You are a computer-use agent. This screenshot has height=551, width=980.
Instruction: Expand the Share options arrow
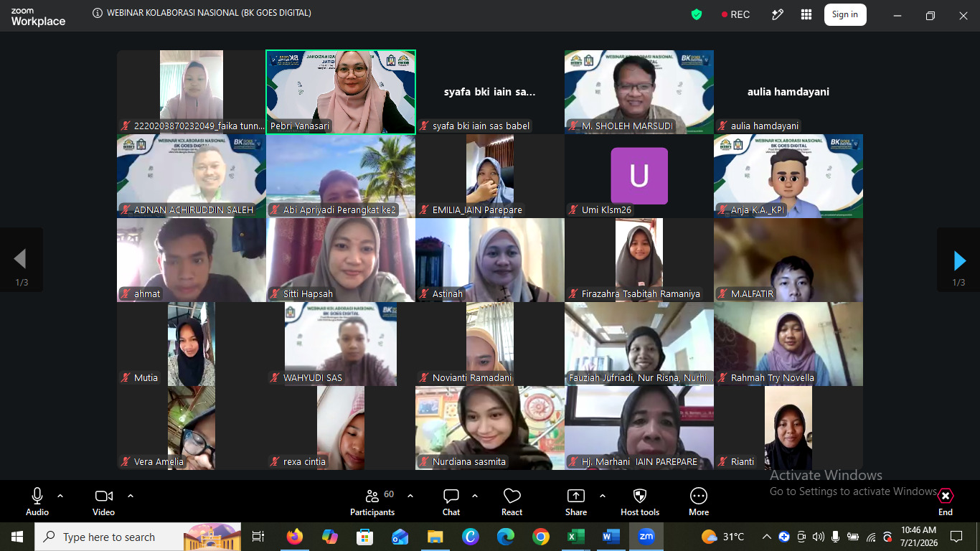(x=603, y=496)
